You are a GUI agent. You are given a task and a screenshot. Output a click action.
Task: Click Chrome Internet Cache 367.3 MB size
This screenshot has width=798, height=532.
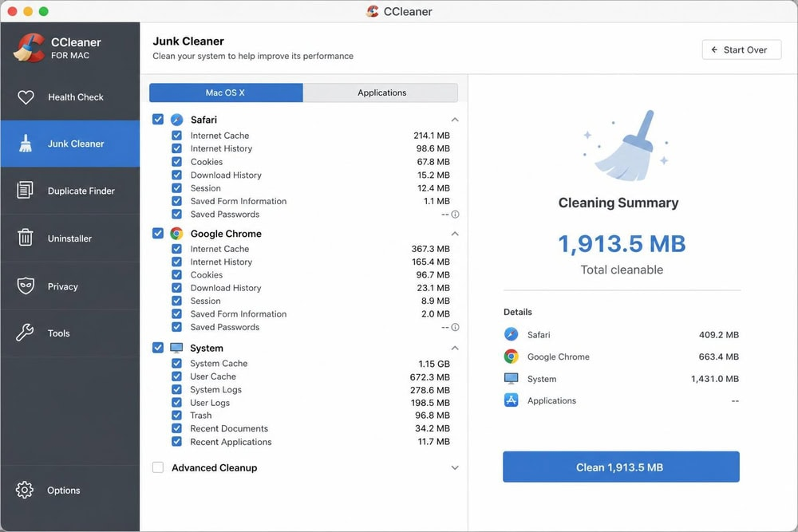pos(431,249)
